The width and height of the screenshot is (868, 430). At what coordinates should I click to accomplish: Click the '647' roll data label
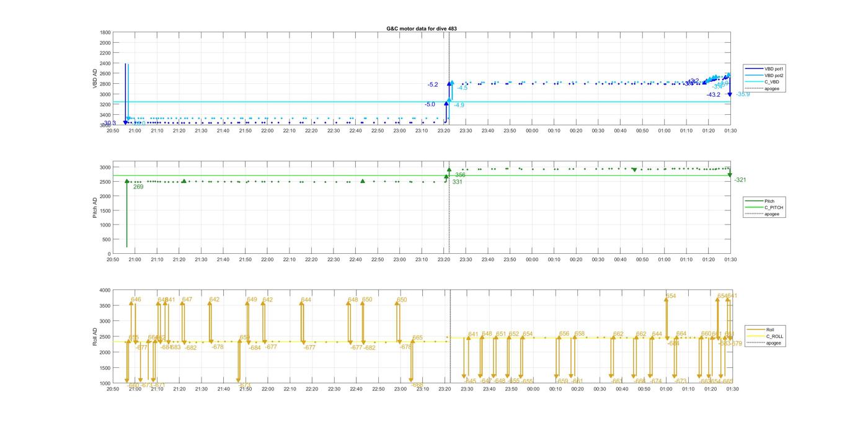click(187, 300)
